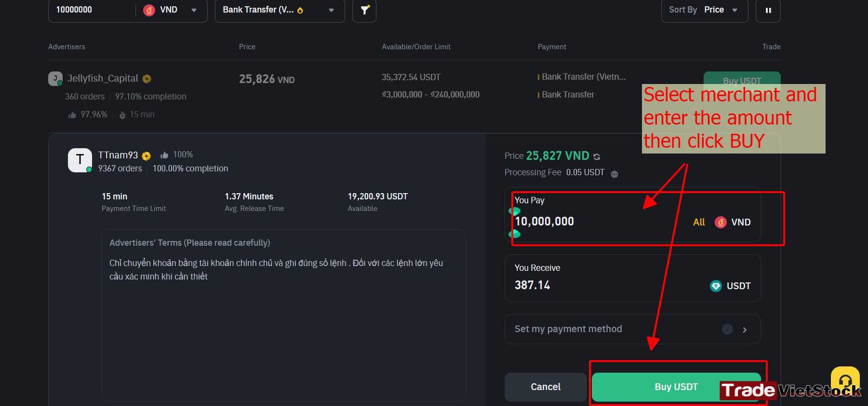
Task: Open the TTnam93 advertiser profile name
Action: click(x=118, y=155)
